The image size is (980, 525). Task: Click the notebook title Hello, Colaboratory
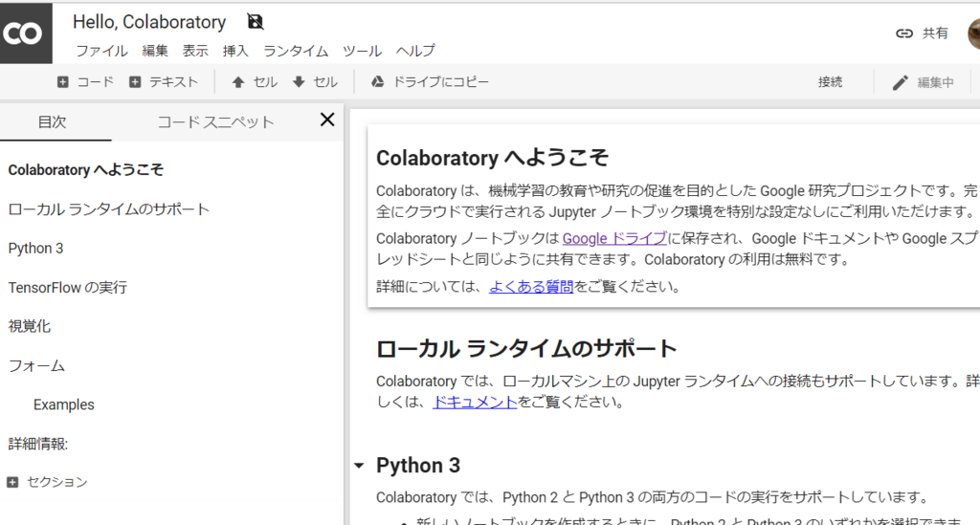click(x=149, y=22)
